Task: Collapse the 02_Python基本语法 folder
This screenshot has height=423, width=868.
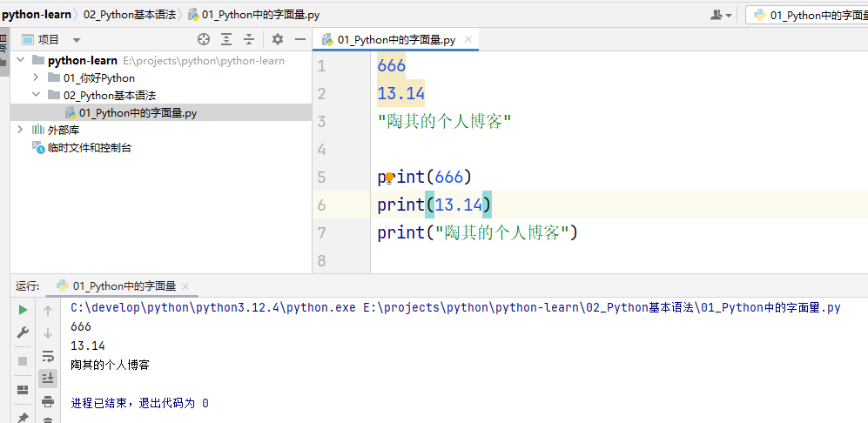Action: pyautogui.click(x=36, y=96)
